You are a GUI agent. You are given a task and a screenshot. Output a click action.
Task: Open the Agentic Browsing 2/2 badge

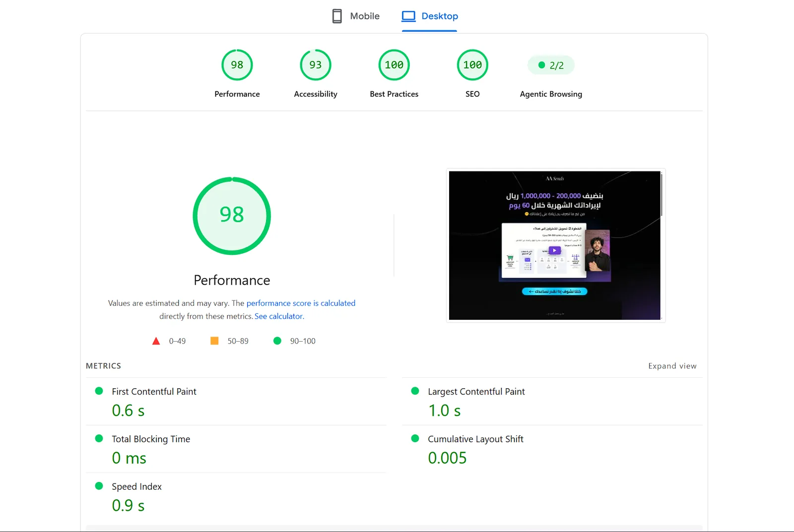(x=551, y=65)
